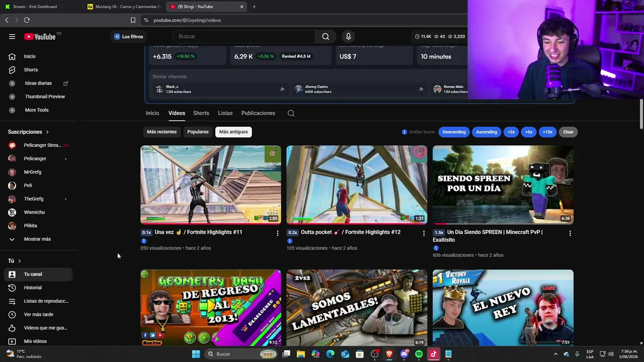644x362 pixels.
Task: Reload the page
Action: coord(27,20)
